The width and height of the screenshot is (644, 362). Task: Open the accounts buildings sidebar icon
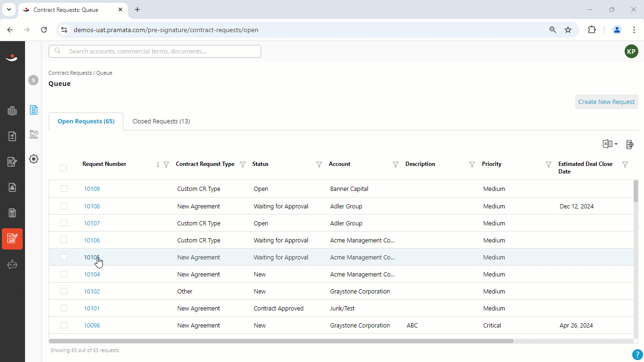(x=12, y=111)
